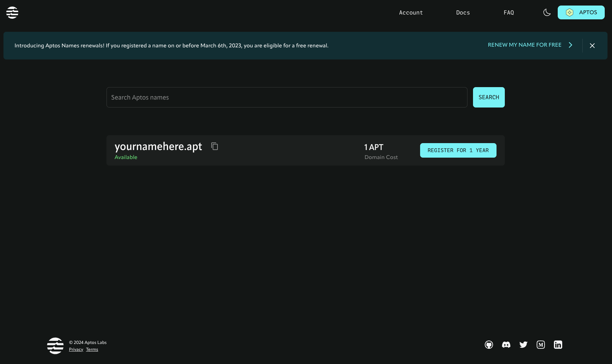This screenshot has height=364, width=612.
Task: Open the Discord icon in the footer
Action: (506, 345)
